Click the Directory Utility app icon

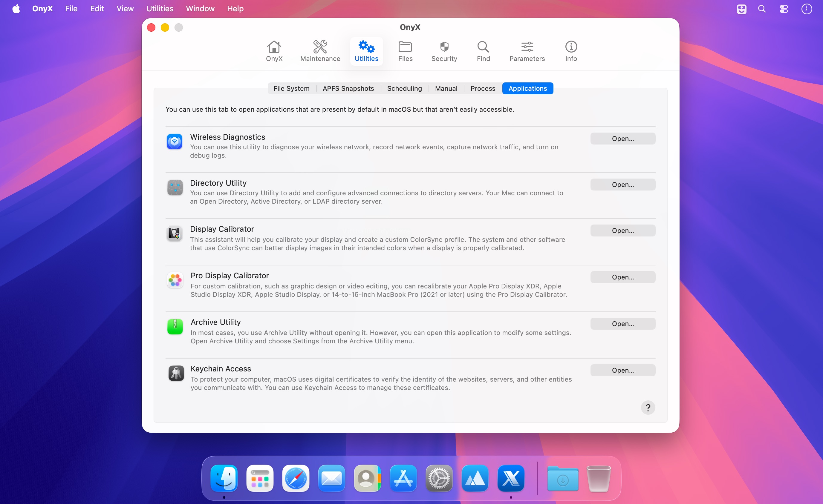(175, 188)
